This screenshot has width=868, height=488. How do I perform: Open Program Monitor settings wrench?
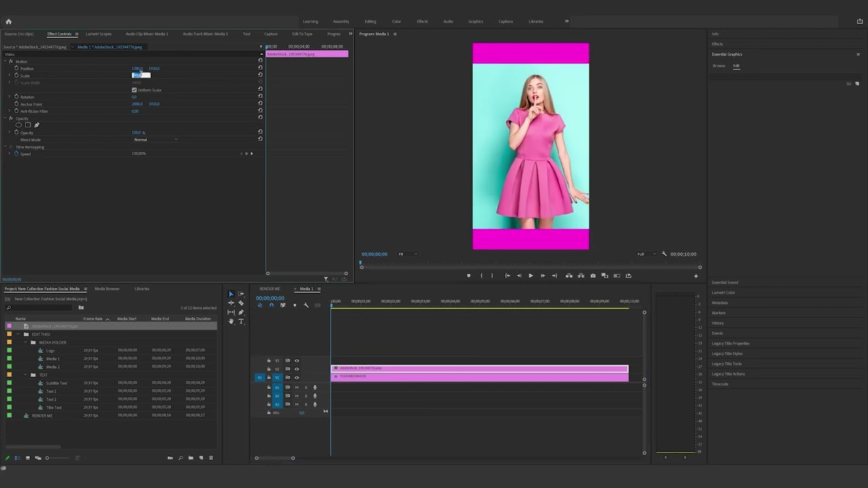(664, 254)
